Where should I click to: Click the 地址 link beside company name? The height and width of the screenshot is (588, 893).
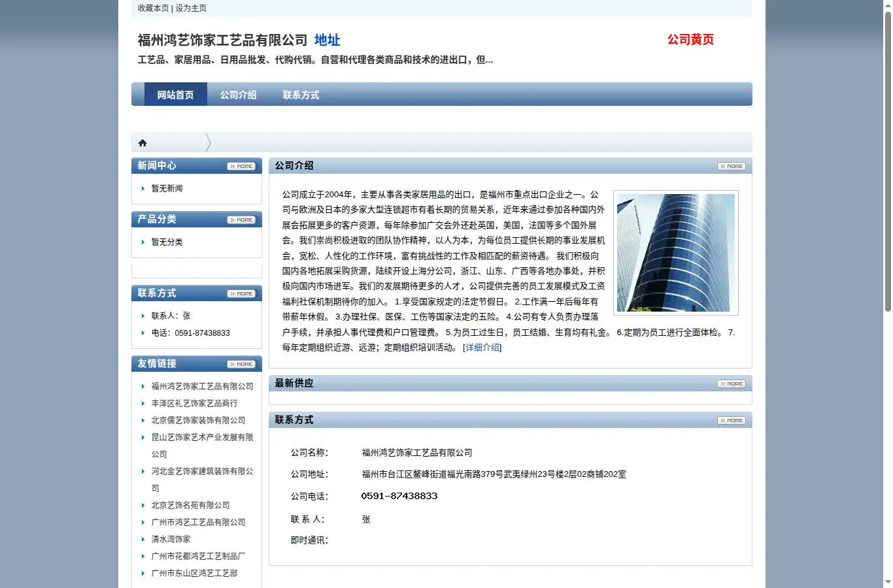(327, 40)
